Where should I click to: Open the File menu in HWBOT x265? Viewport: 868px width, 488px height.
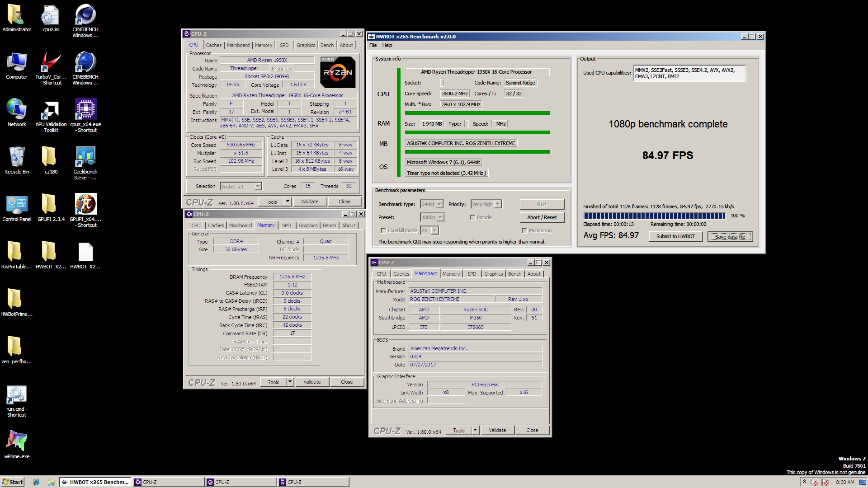tap(373, 45)
